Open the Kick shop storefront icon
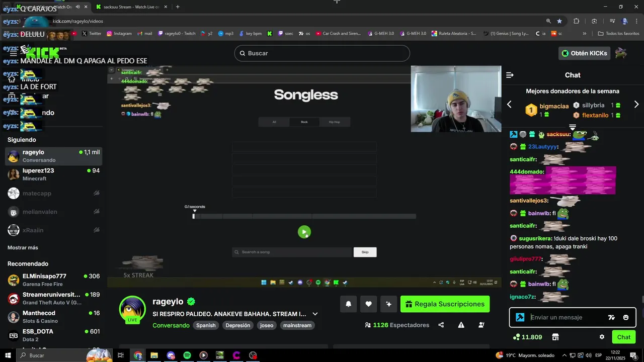Image resolution: width=644 pixels, height=362 pixels. [x=555, y=337]
